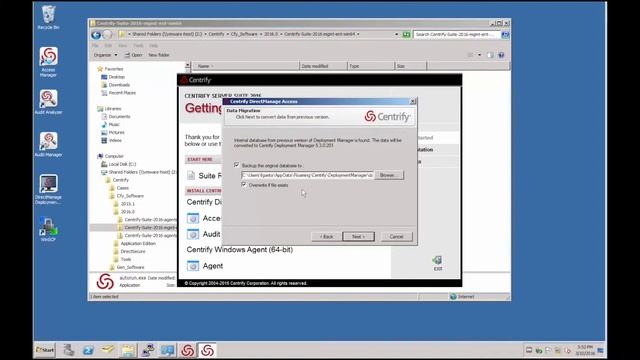Select the DirectSecure folder in tree

click(129, 251)
